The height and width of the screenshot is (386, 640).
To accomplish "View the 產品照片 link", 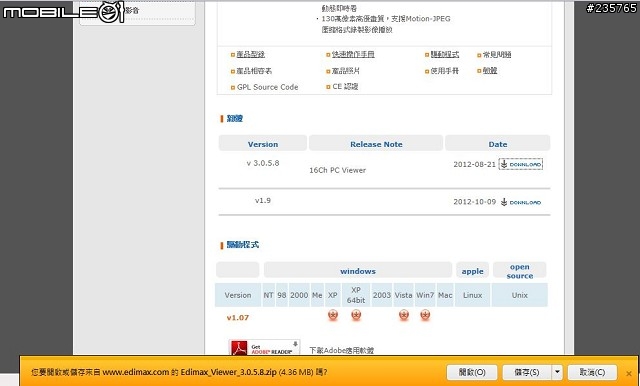I will point(346,71).
